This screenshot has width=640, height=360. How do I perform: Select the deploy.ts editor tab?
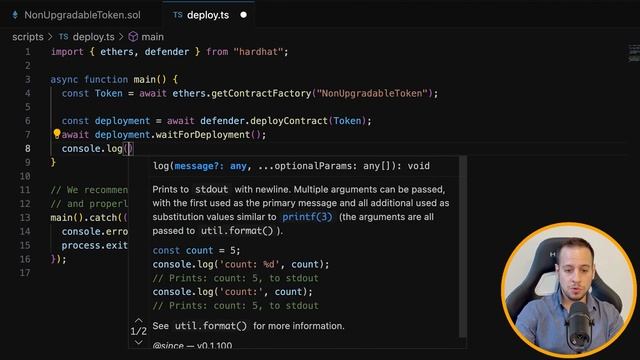208,15
